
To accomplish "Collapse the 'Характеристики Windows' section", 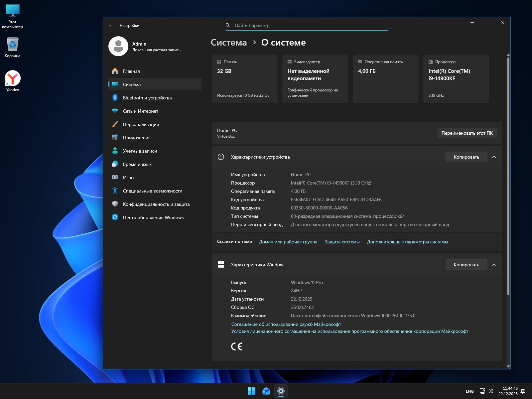I will (x=494, y=265).
